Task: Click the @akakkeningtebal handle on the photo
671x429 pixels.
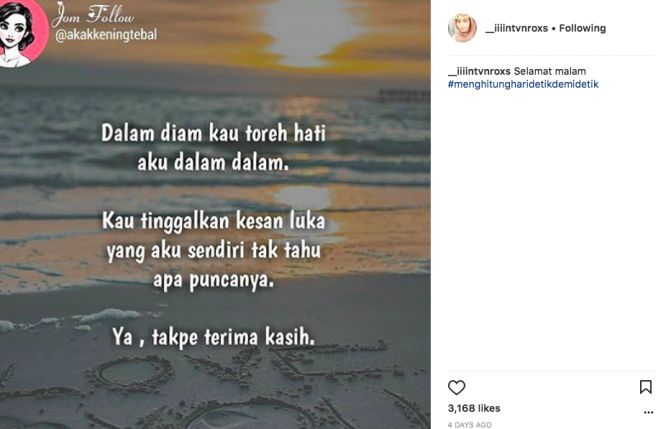Action: tap(106, 35)
